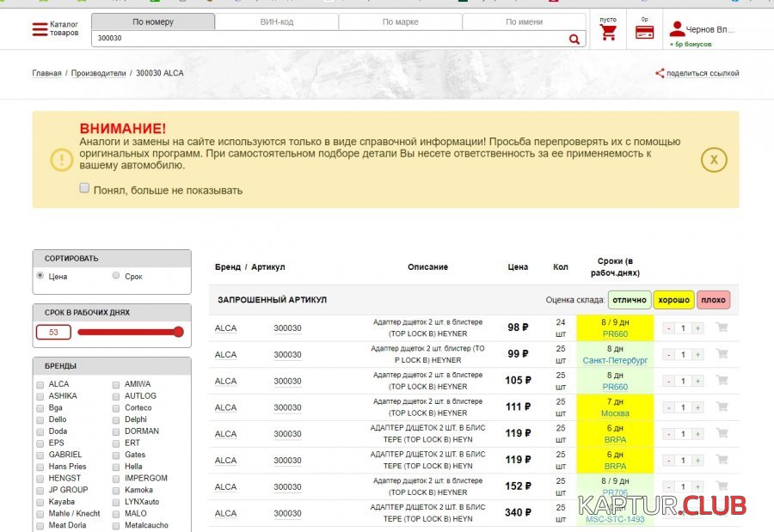Open the Чернов user profile icon
This screenshot has width=774, height=532.
click(x=678, y=29)
